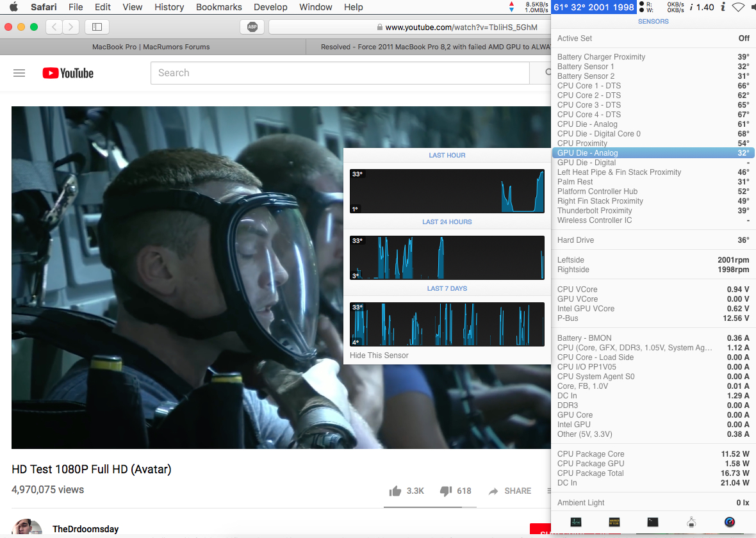
Task: Open the 1.40 CPU load menu item
Action: (x=702, y=7)
